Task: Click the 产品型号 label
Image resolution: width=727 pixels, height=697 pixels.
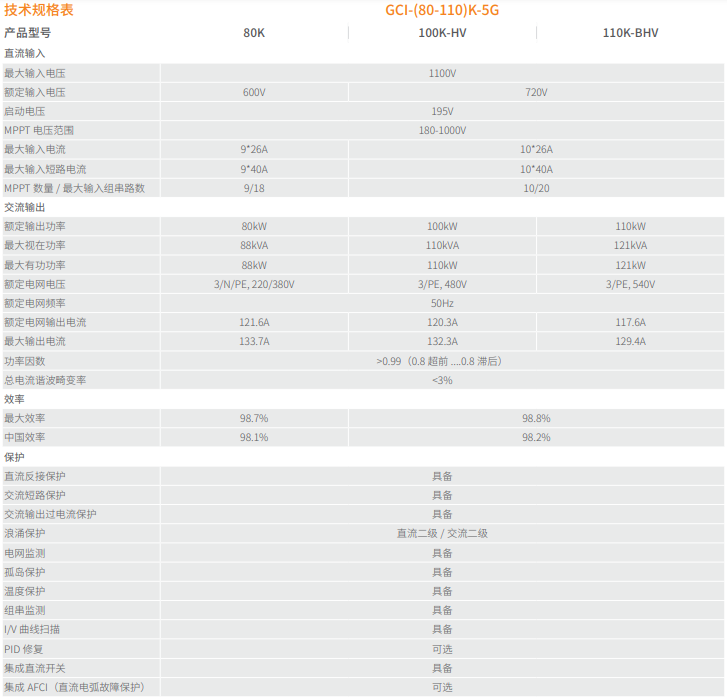Action: coord(27,33)
